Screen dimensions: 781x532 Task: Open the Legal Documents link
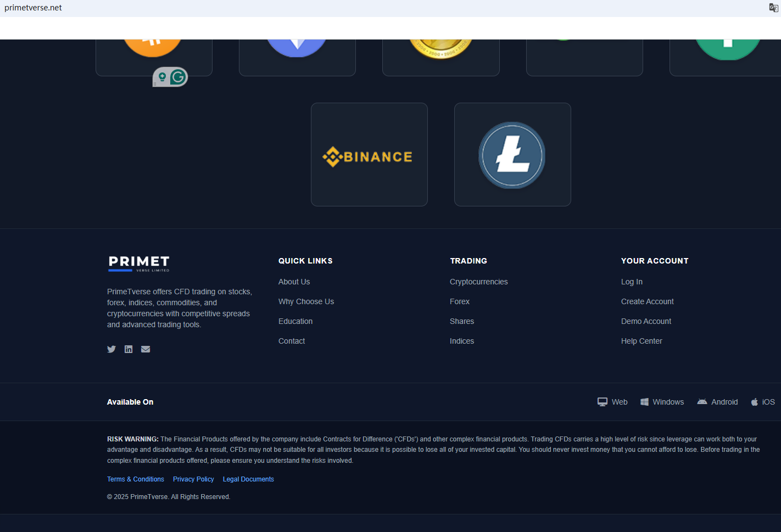(x=248, y=479)
